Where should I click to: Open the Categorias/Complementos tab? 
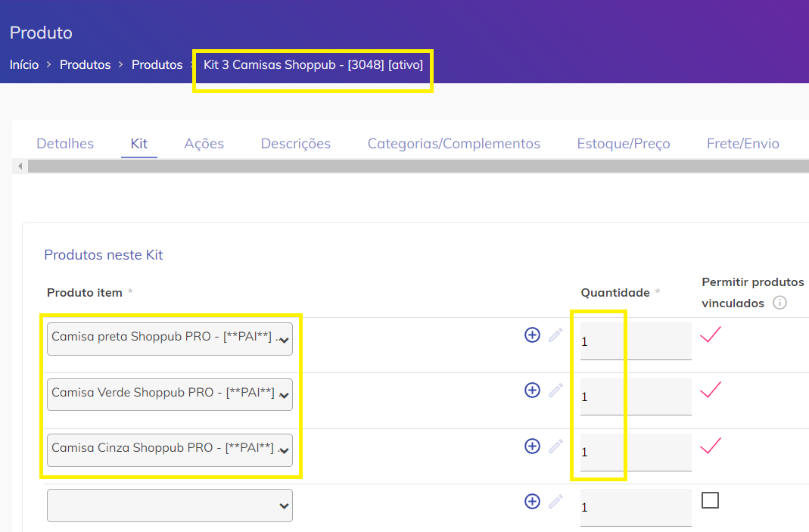453,144
